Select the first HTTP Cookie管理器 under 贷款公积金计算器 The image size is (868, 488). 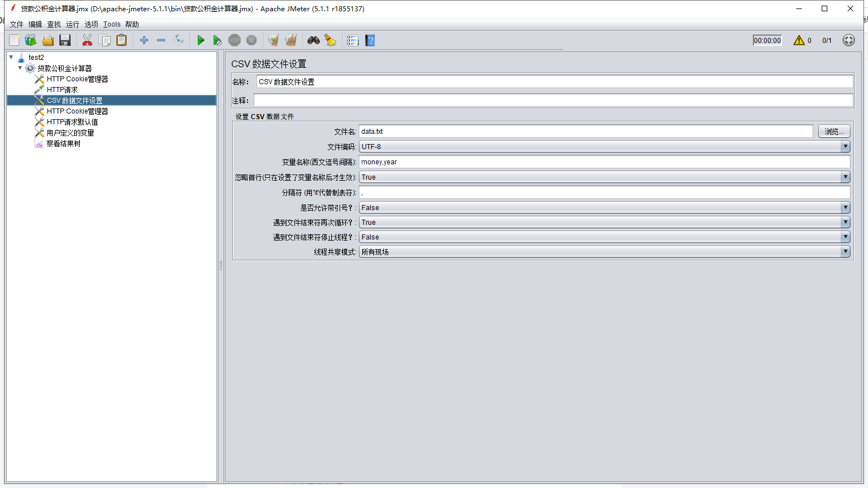(x=77, y=79)
